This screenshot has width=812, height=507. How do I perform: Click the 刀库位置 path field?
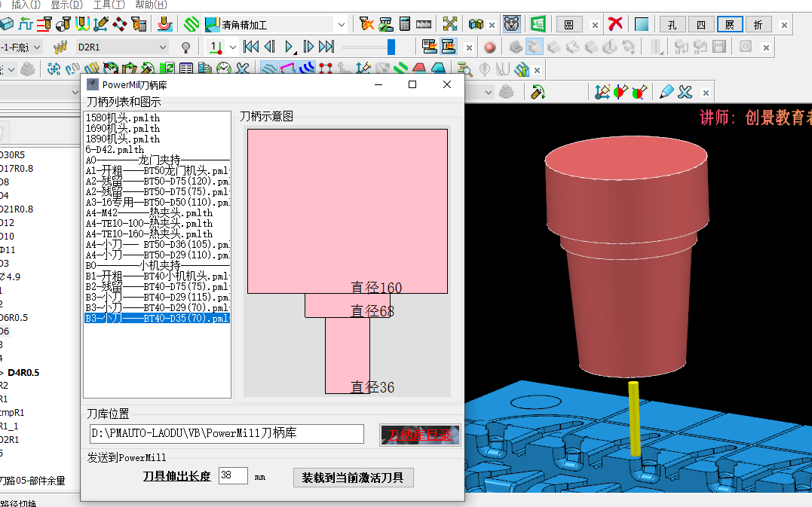[227, 433]
